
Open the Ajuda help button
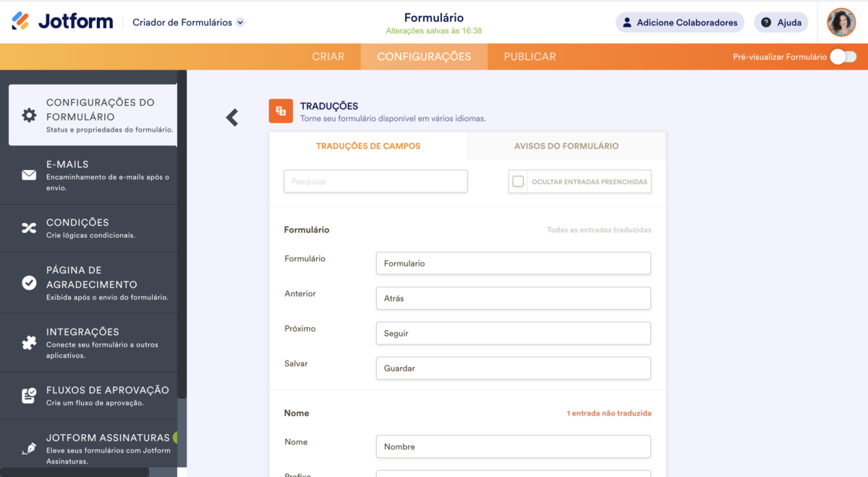781,22
